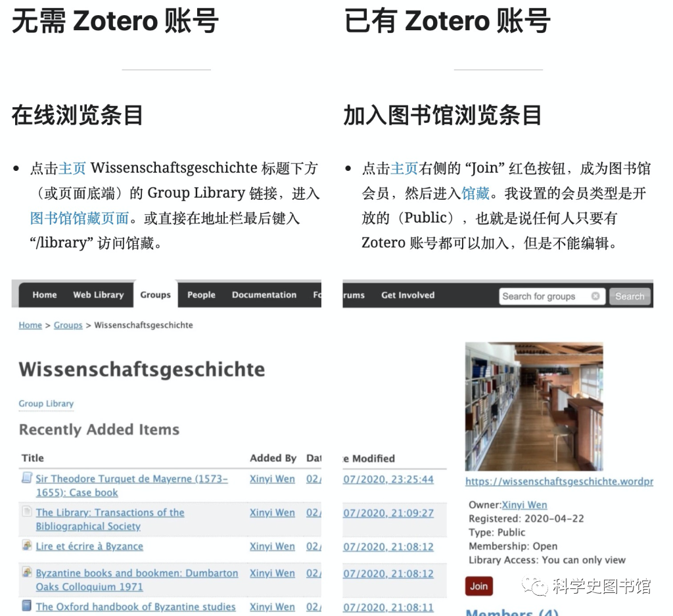Click the Membership: Open text

(x=513, y=546)
